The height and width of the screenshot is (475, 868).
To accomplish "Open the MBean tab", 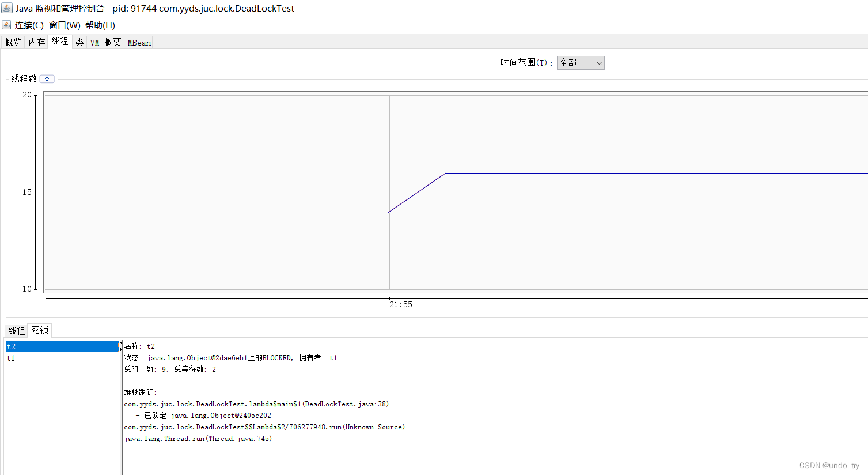I will pyautogui.click(x=139, y=43).
